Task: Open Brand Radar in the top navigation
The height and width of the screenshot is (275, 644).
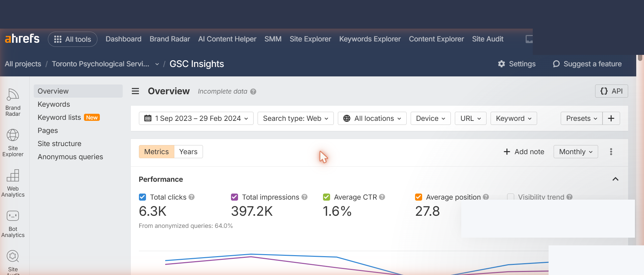Action: (170, 39)
